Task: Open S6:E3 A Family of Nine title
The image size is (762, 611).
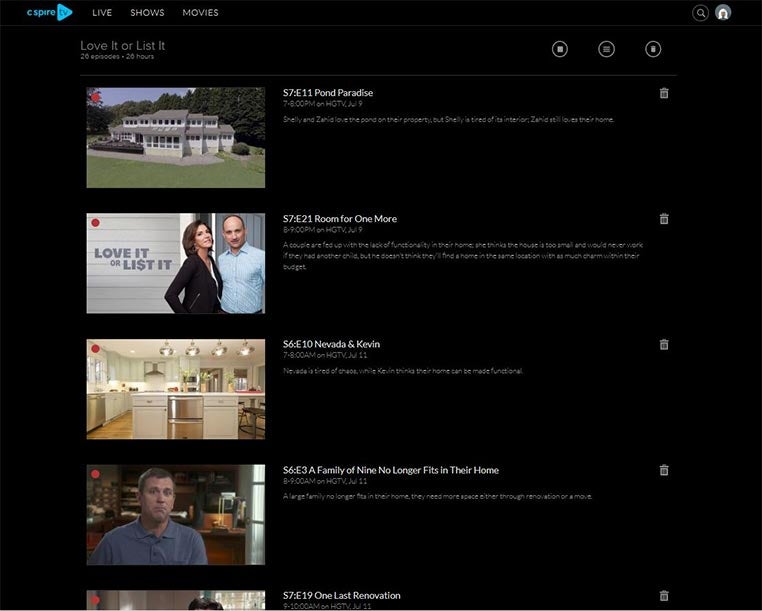Action: coord(391,470)
